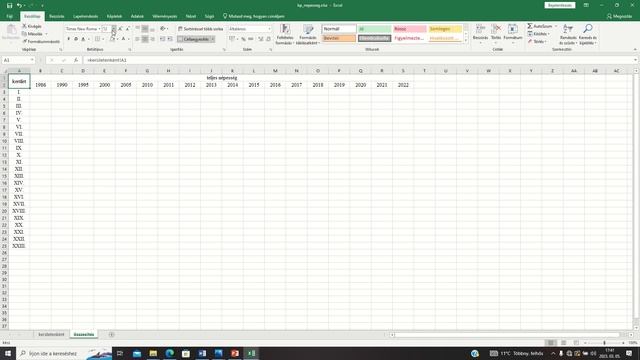Click the Accounting number format icon
640x360 pixels.
click(x=232, y=39)
